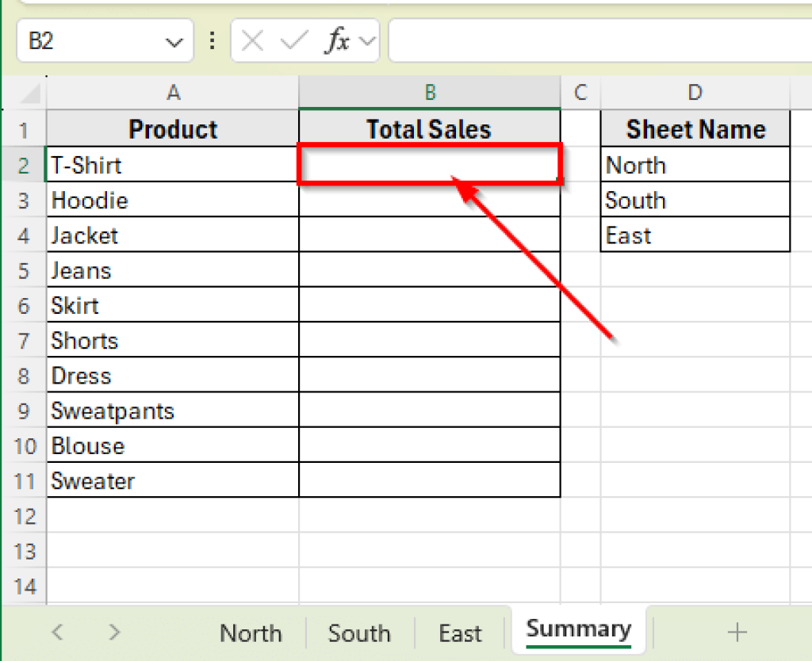Click the left sheet navigation arrow
The width and height of the screenshot is (812, 661).
point(56,632)
